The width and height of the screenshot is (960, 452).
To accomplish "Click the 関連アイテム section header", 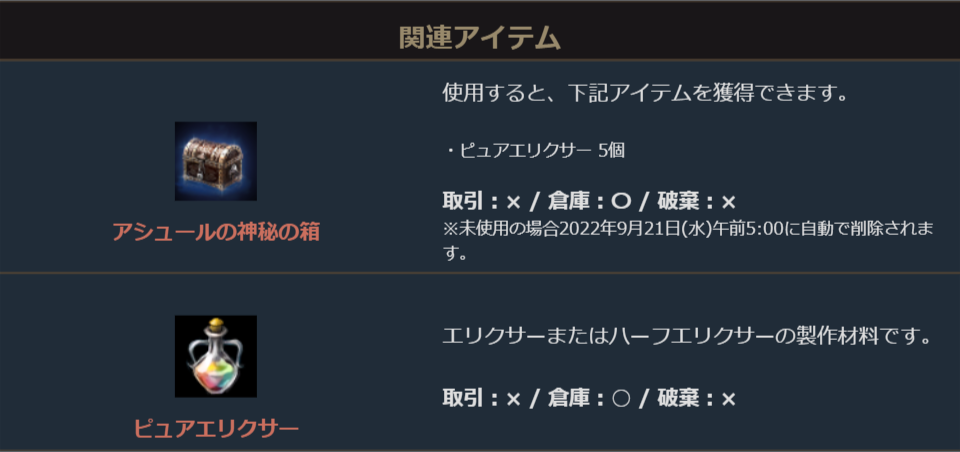I will tap(479, 37).
